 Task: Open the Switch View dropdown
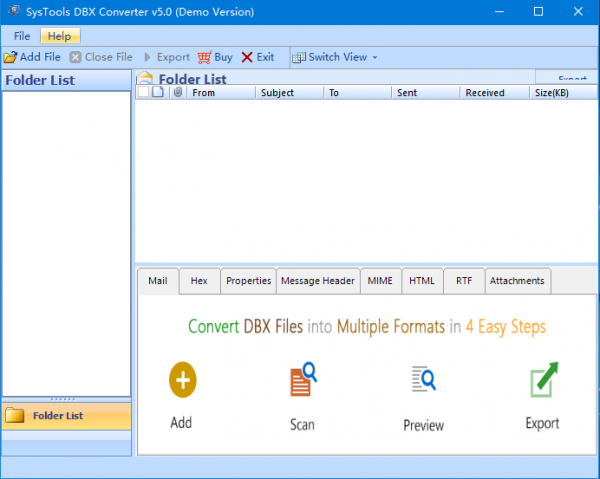(375, 57)
